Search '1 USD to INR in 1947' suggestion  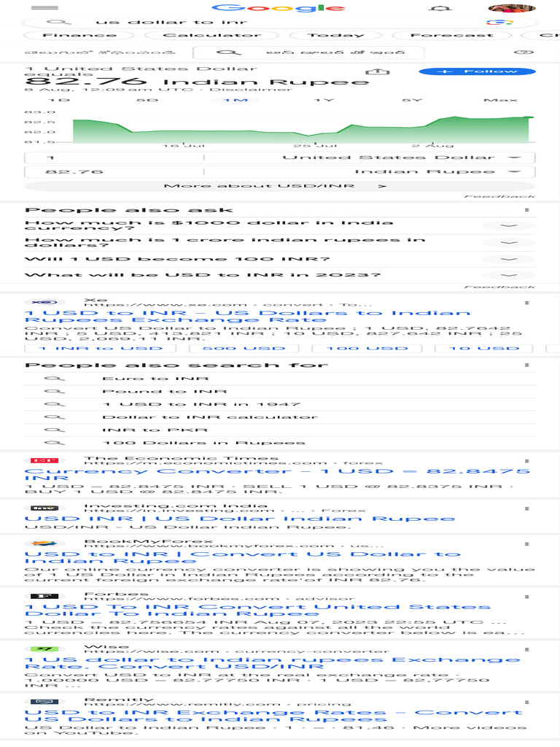pyautogui.click(x=279, y=404)
